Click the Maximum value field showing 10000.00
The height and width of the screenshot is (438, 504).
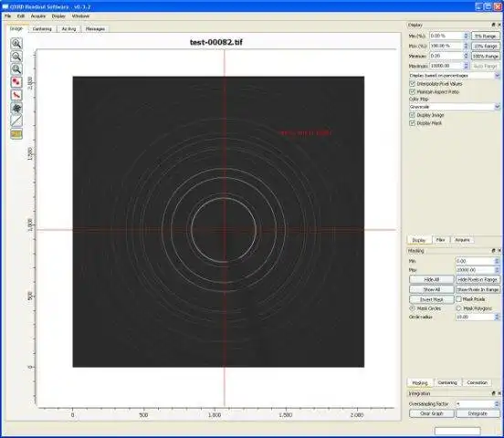446,66
